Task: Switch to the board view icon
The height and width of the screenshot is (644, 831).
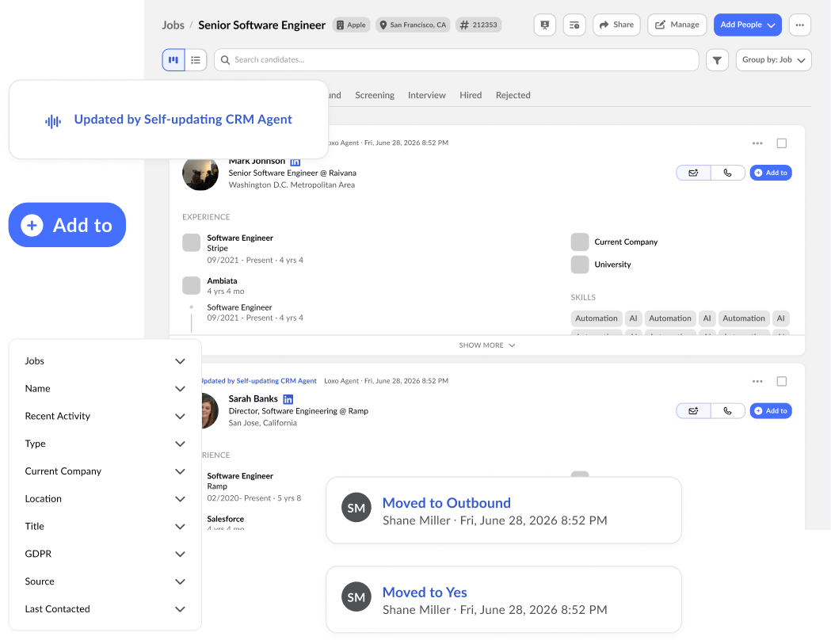Action: coord(173,60)
